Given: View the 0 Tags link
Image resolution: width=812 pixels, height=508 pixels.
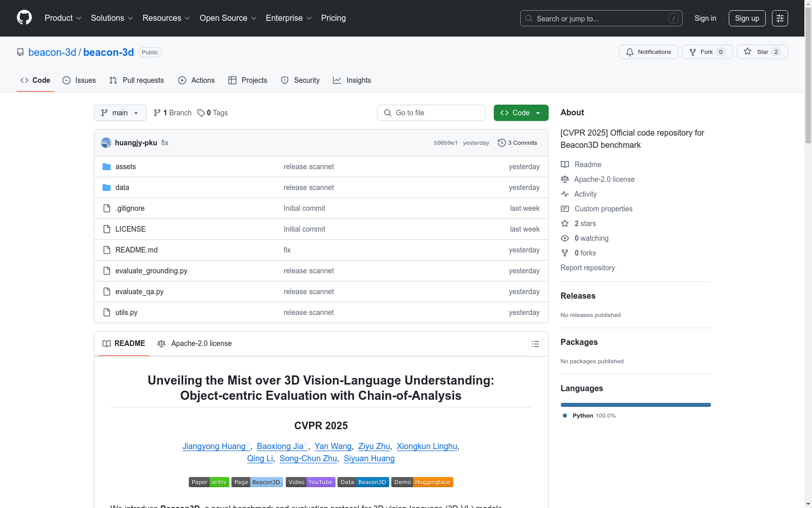Looking at the screenshot, I should tap(213, 113).
